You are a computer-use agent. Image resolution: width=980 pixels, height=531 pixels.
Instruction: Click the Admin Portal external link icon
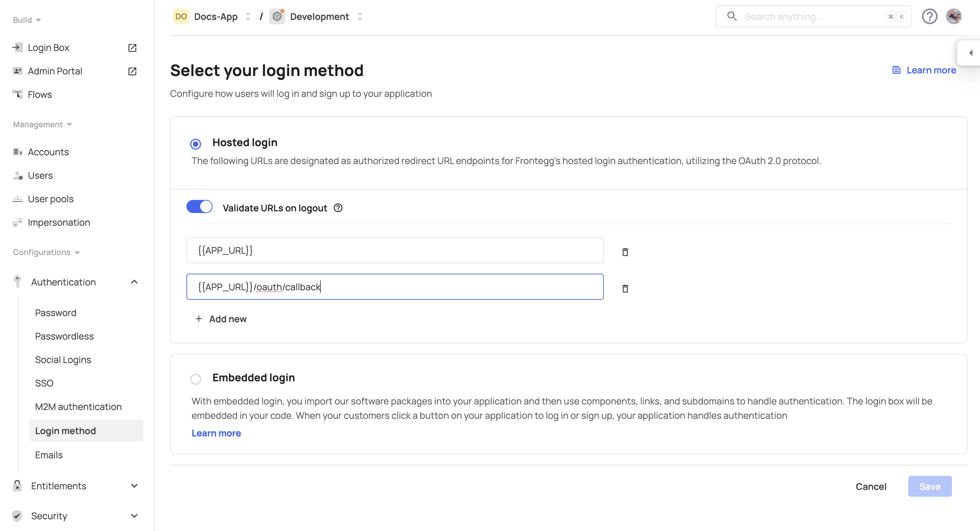132,71
